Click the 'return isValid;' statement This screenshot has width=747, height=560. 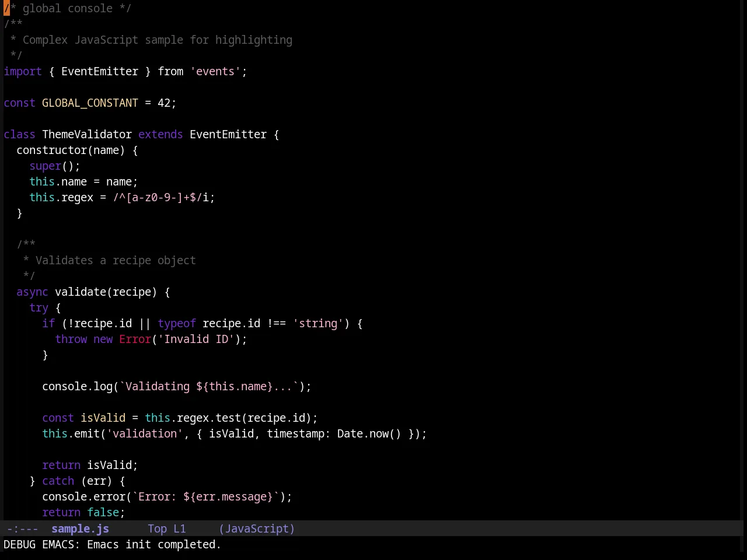click(90, 465)
